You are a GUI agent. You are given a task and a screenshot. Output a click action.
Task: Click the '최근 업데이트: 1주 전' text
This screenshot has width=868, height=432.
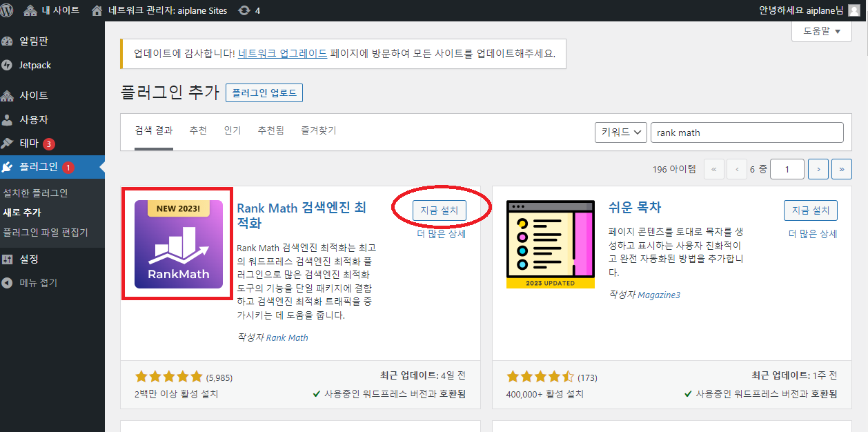[x=794, y=375]
